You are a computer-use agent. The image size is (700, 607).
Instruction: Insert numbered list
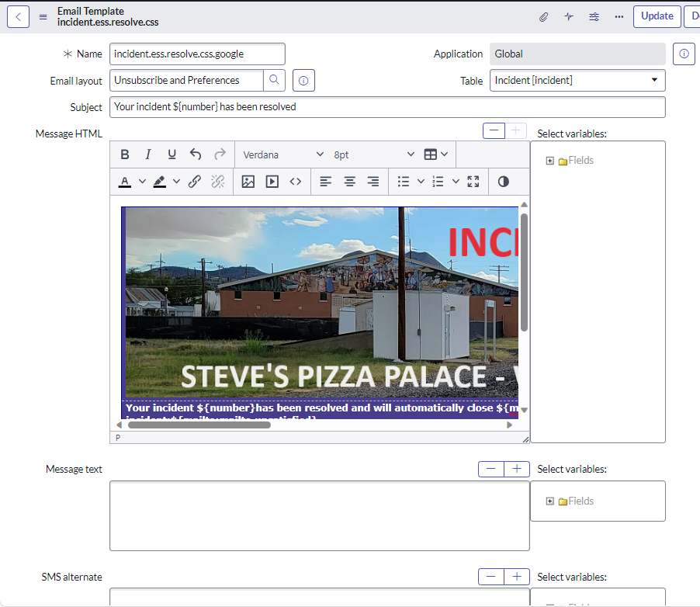click(x=438, y=182)
